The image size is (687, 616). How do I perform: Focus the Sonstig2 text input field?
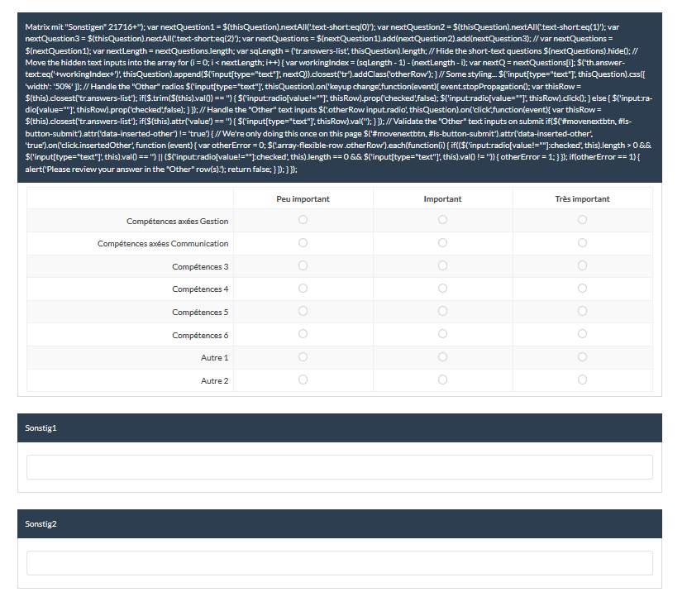pos(339,563)
